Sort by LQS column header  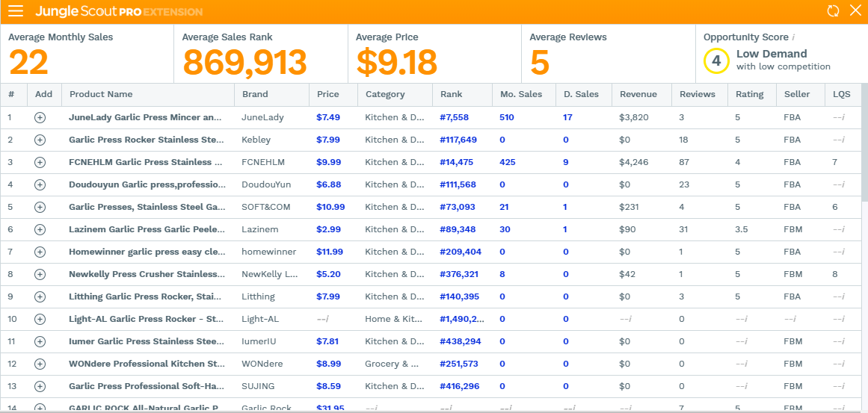tap(841, 95)
